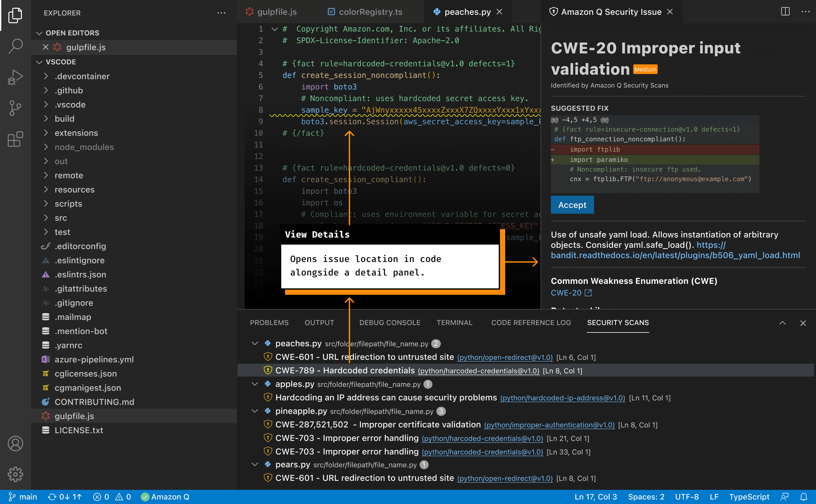Open the Debug Console tab

(x=390, y=323)
